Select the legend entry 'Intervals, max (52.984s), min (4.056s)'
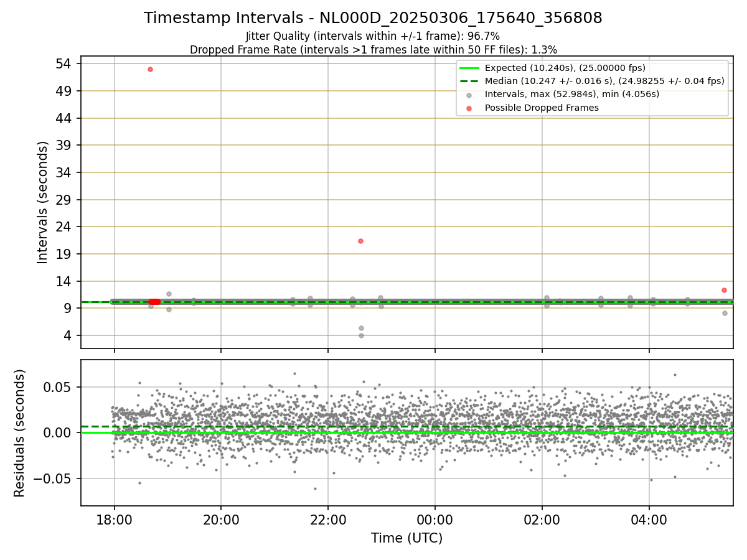The width and height of the screenshot is (747, 560). tap(572, 94)
